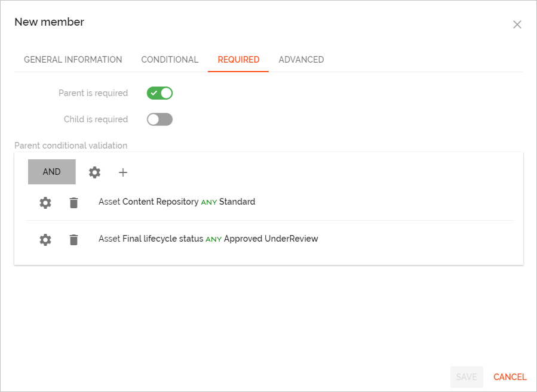The width and height of the screenshot is (537, 392).
Task: Click the gear icon in the validation toolbar
Action: 94,172
